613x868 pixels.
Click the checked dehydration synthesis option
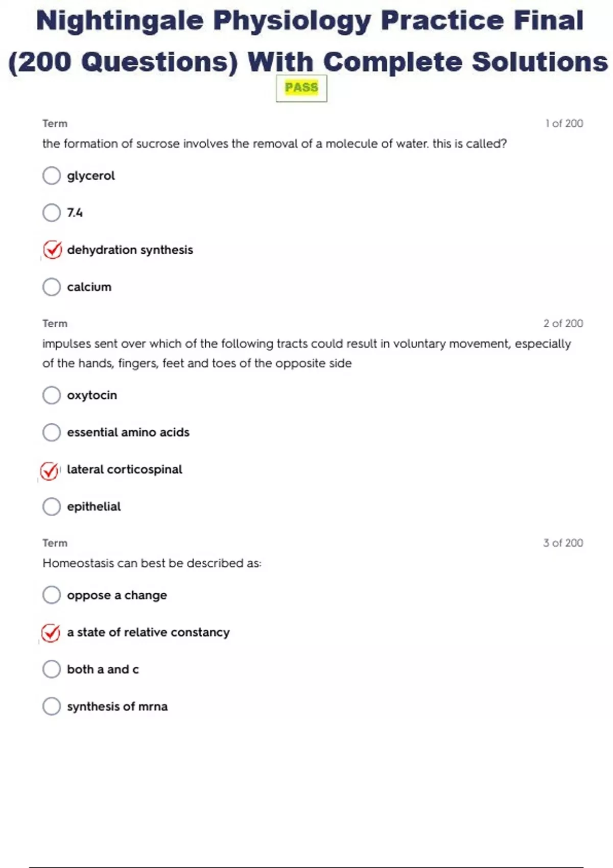tap(52, 250)
